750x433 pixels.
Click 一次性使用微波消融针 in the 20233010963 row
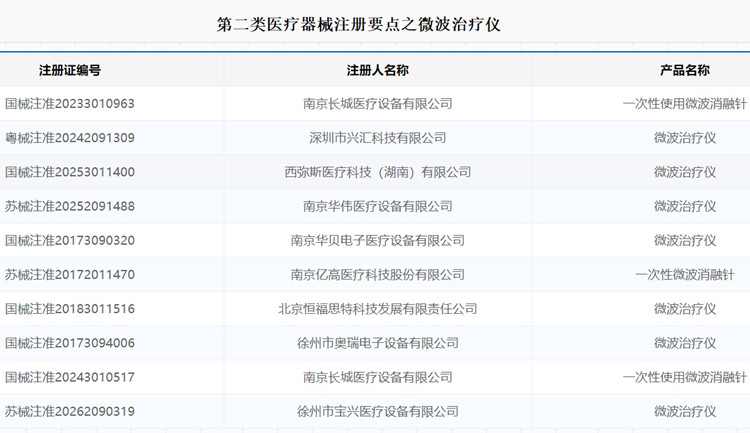click(x=684, y=104)
